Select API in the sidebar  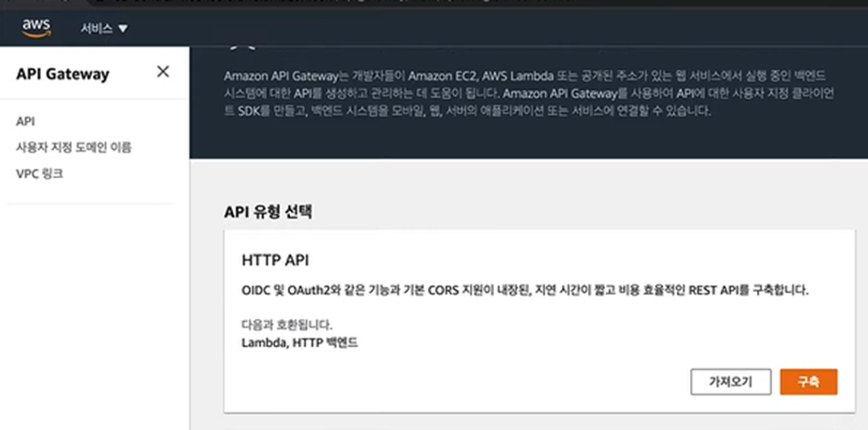click(x=26, y=121)
